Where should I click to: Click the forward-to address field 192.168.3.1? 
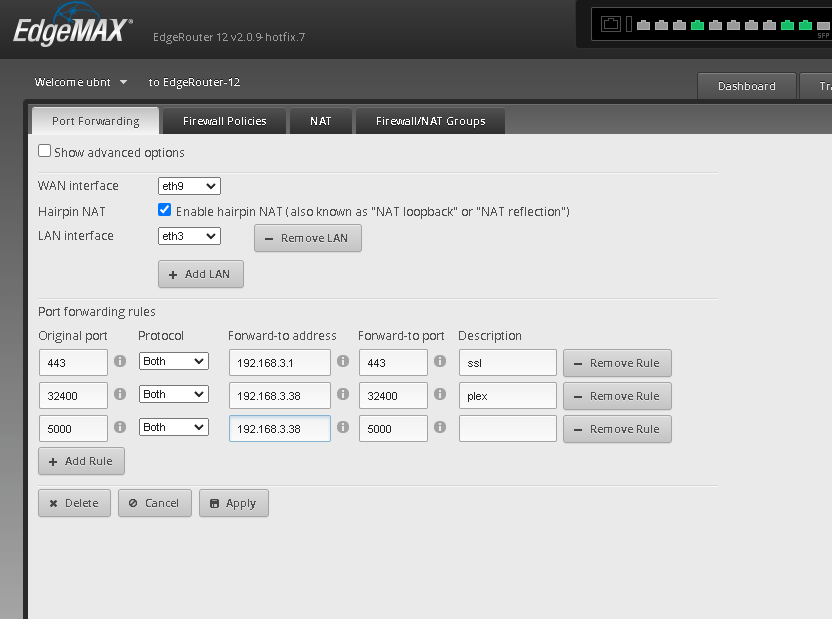280,363
